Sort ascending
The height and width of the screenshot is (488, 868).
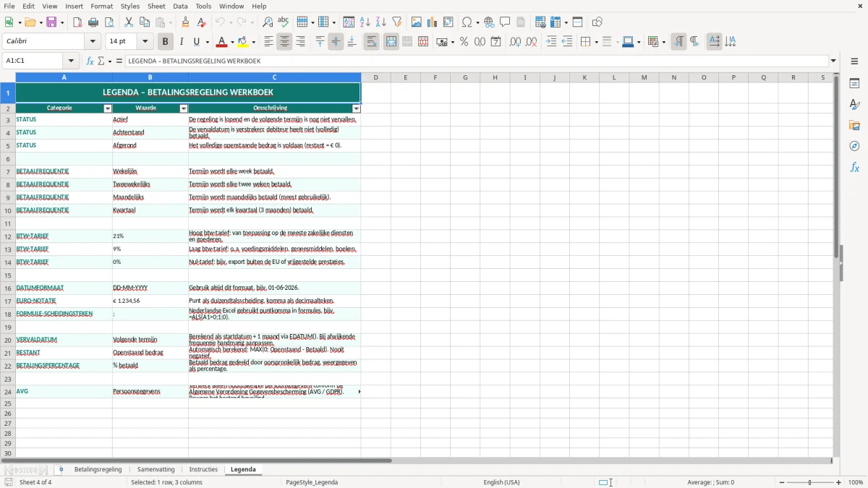[365, 22]
